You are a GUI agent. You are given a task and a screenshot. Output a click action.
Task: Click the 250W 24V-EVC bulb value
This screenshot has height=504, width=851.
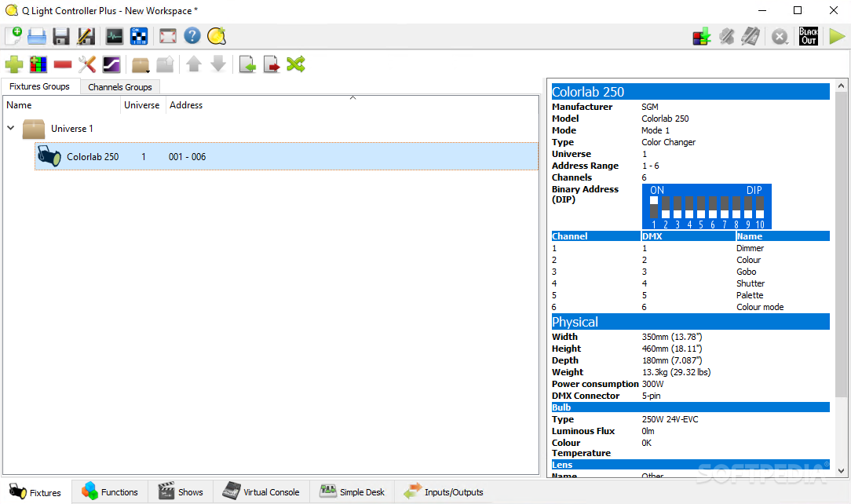670,419
